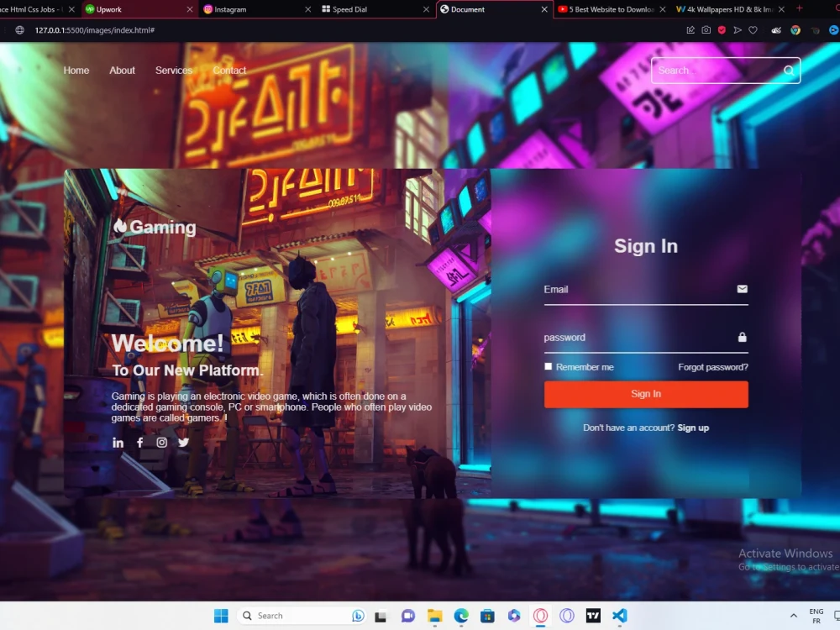Open the About nav link

tap(122, 71)
